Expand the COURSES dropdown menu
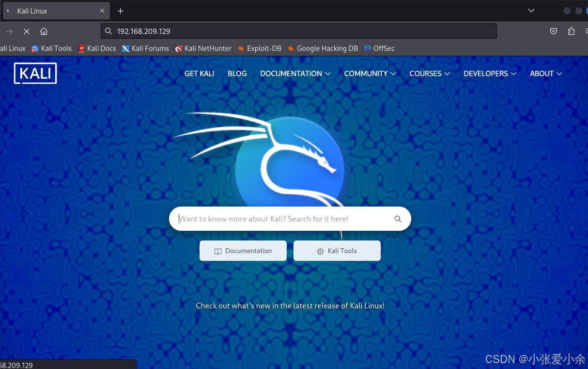Image resolution: width=588 pixels, height=369 pixels. 430,73
